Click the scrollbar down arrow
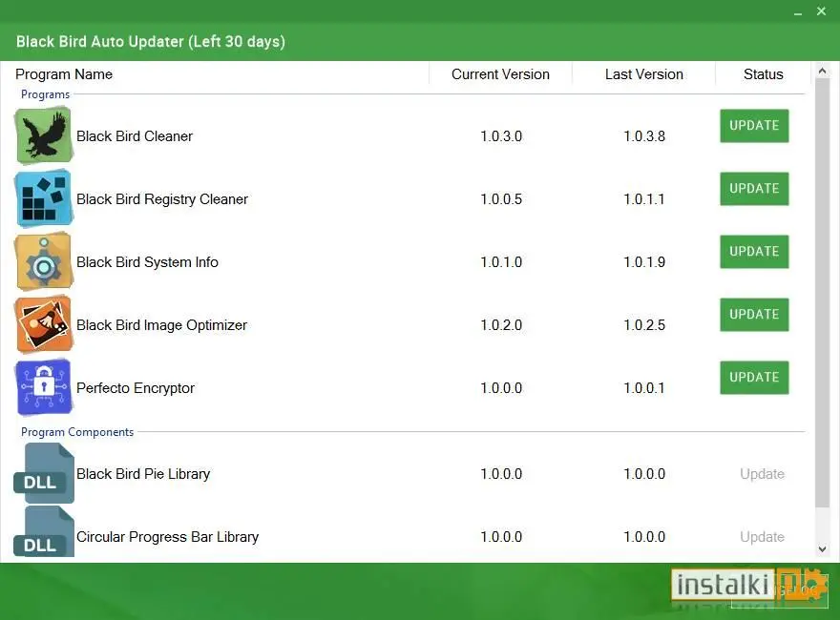The width and height of the screenshot is (840, 620). 822,548
